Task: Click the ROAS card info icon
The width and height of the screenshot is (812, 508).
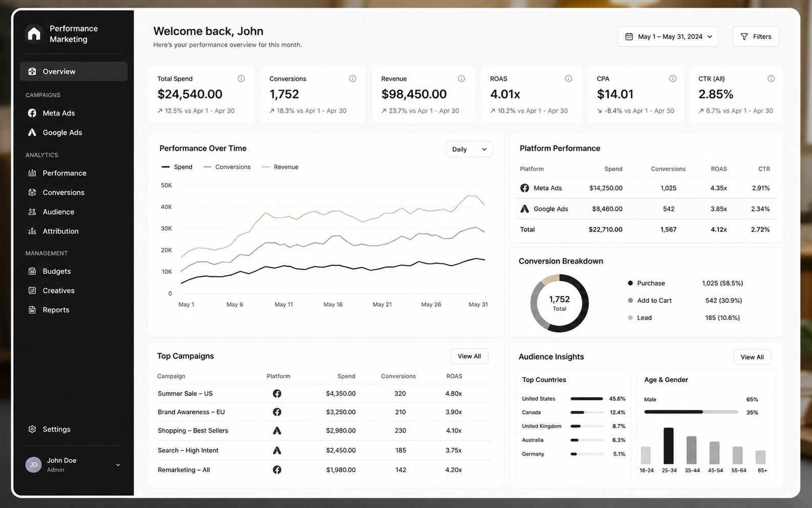Action: tap(568, 79)
